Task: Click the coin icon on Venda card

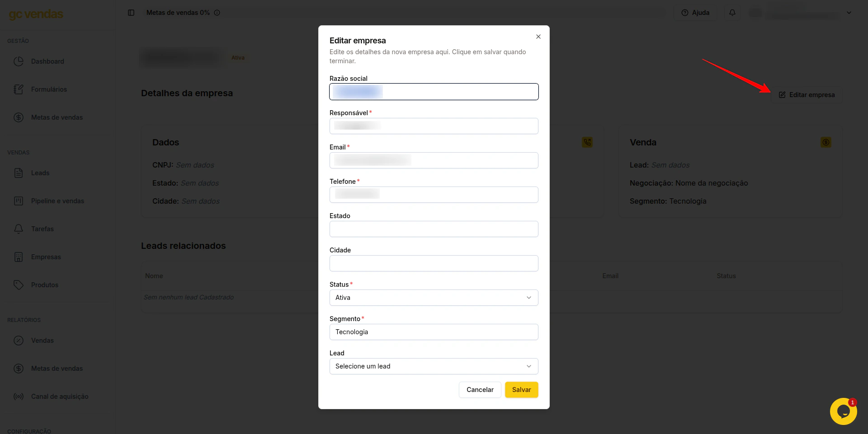Action: point(826,142)
